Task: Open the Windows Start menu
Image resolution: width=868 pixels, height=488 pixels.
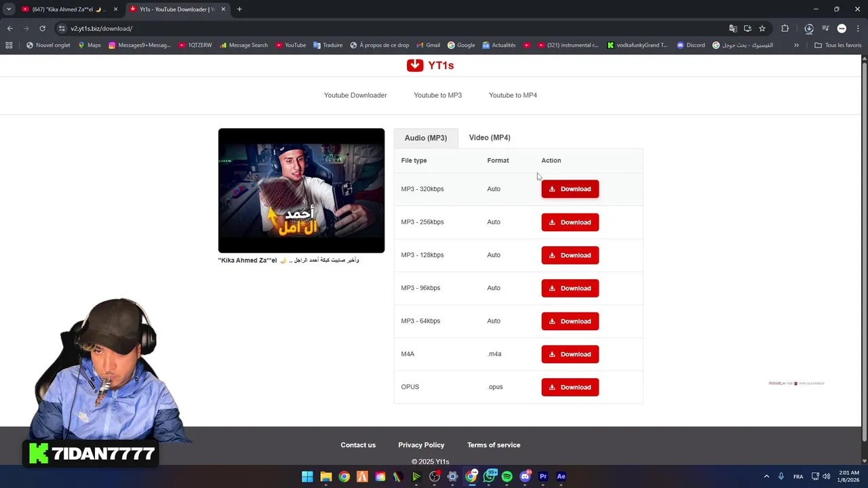Action: pyautogui.click(x=307, y=476)
